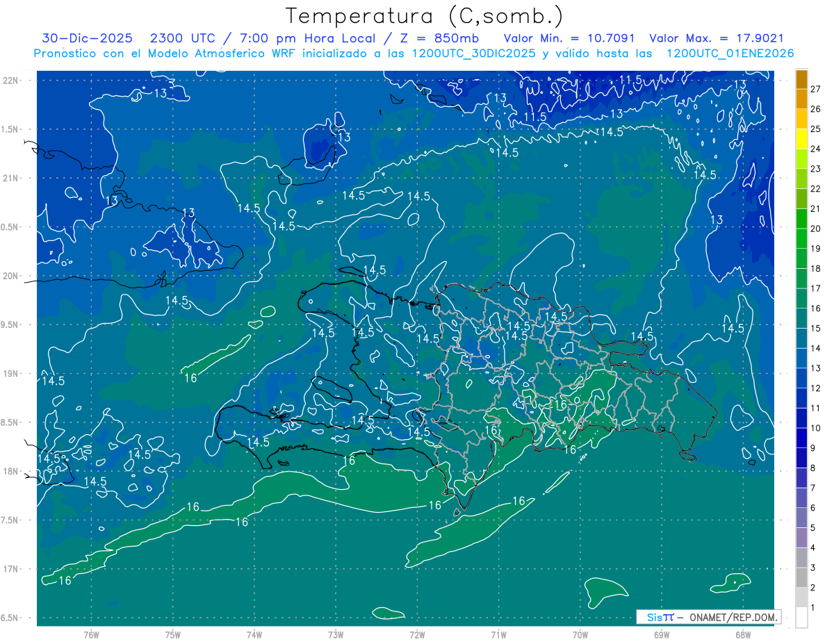Click the dark blue swatch between 9 and 10
The width and height of the screenshot is (834, 644).
pos(801,438)
